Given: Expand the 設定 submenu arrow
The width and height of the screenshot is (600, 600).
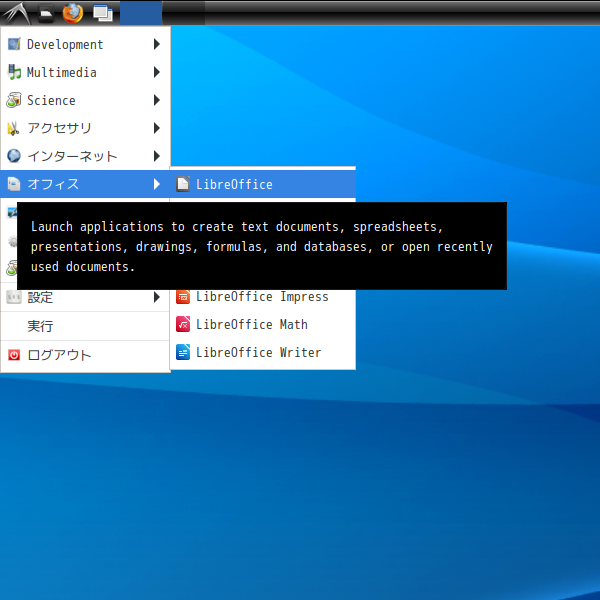Looking at the screenshot, I should pos(157,297).
